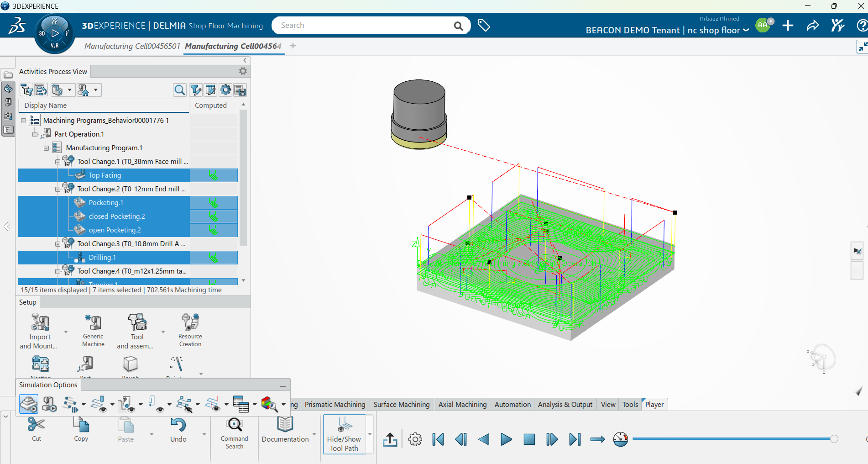The height and width of the screenshot is (464, 868).
Task: Open the tenant dropdown chevron near nc shop floor
Action: pos(746,31)
